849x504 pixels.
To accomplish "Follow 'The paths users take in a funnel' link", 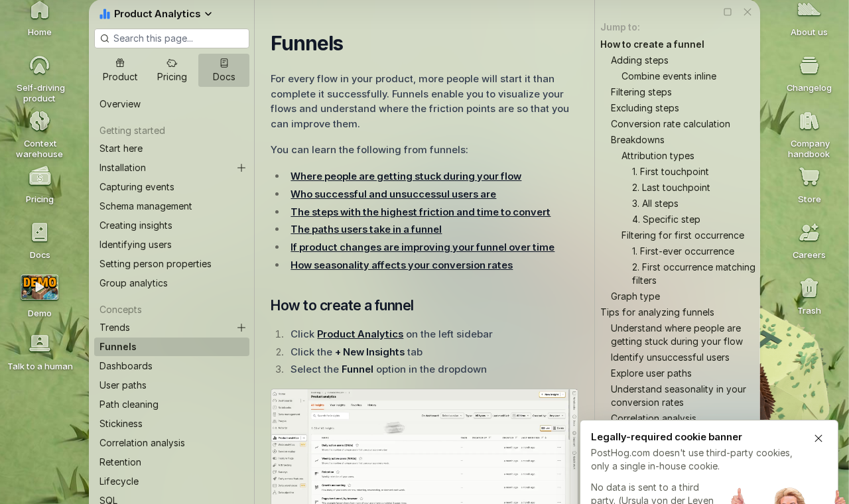I will coord(366,229).
